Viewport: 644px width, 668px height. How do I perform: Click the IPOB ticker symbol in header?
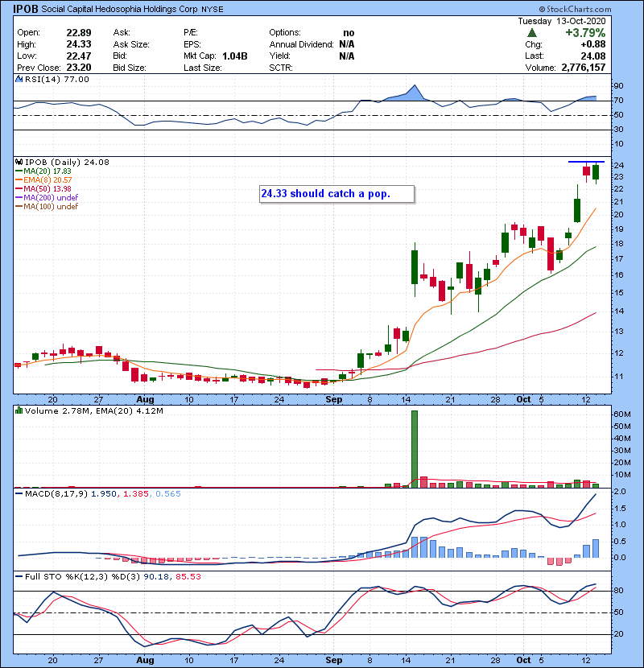pyautogui.click(x=26, y=9)
